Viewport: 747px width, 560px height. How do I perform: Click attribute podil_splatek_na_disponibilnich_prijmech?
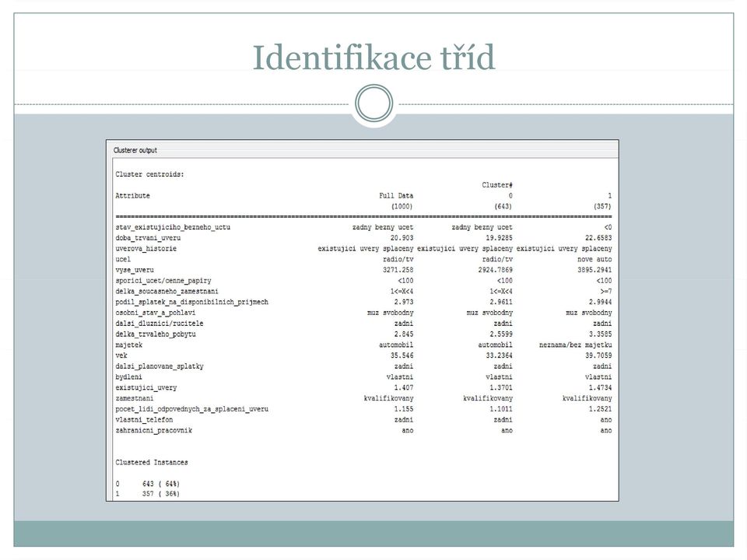click(x=191, y=302)
